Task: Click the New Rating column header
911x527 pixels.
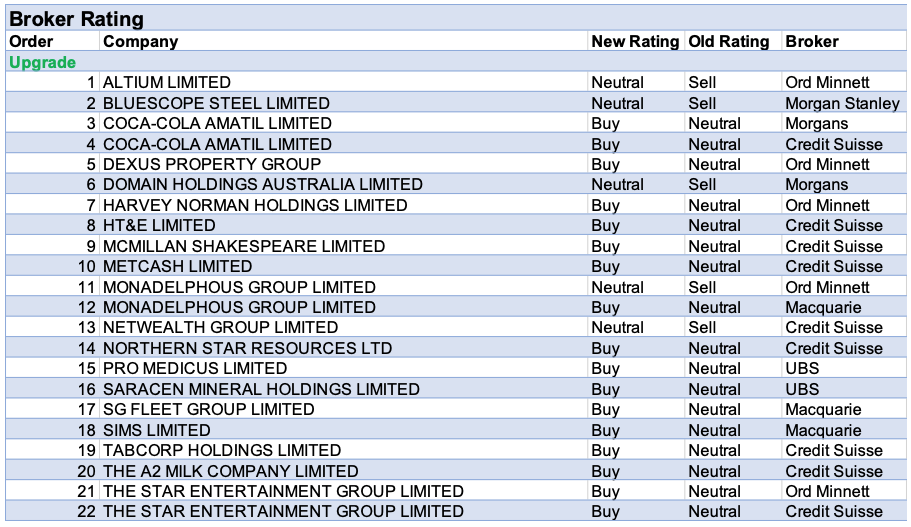Action: click(635, 42)
